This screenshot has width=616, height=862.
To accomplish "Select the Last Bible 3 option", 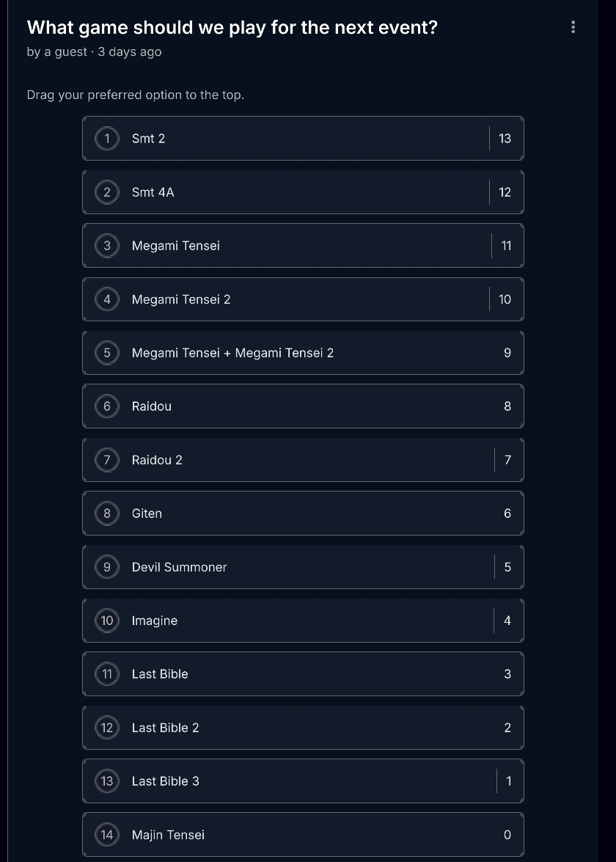I will click(303, 781).
